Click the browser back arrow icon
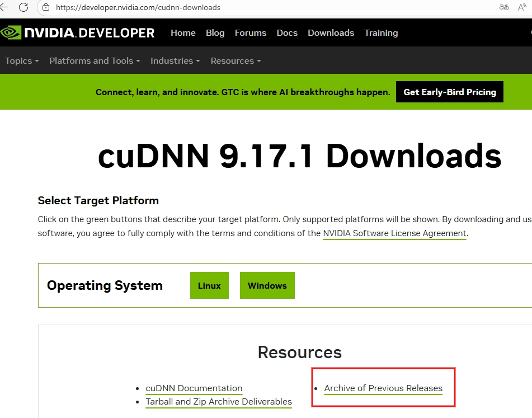This screenshot has width=532, height=418. point(3,7)
